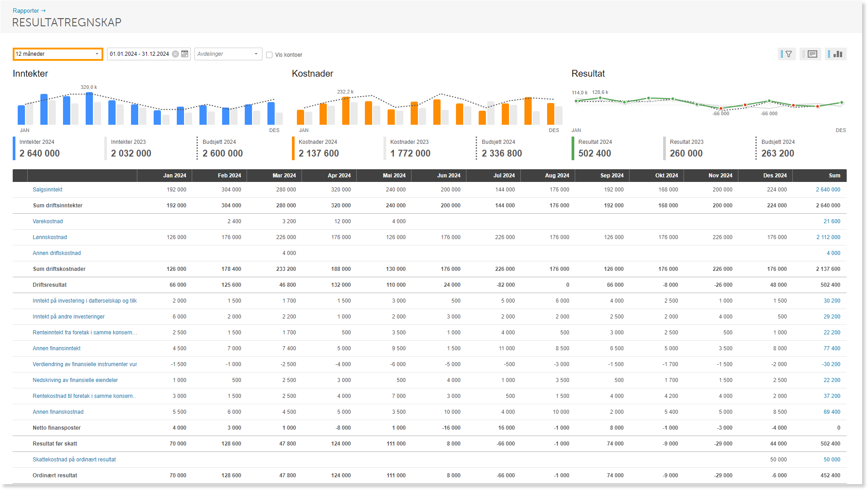This screenshot has height=490, width=868.
Task: Click the Sum column header
Action: (x=834, y=176)
